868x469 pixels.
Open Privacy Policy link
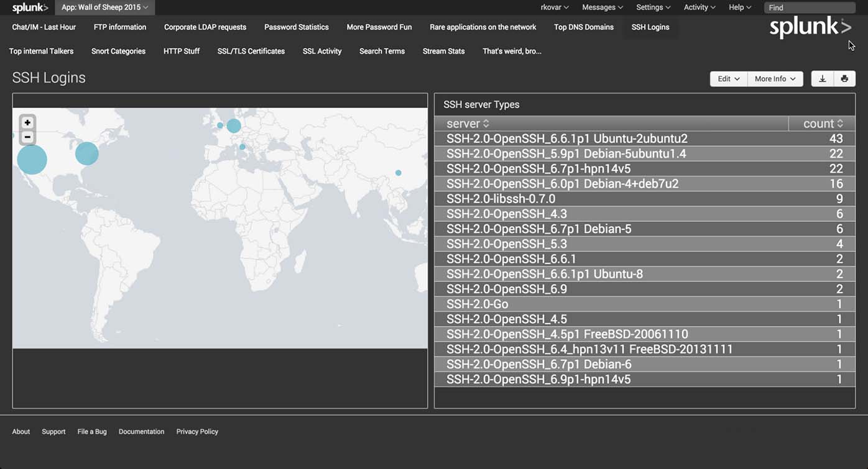point(197,432)
